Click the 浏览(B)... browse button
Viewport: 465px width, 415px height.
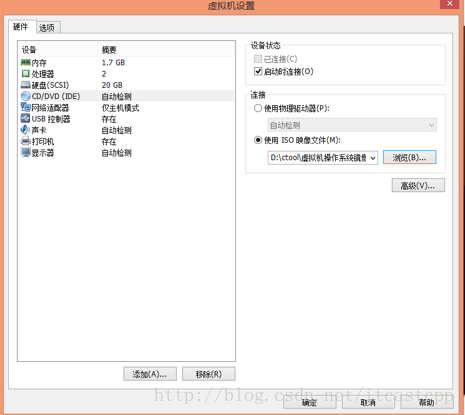pyautogui.click(x=409, y=157)
